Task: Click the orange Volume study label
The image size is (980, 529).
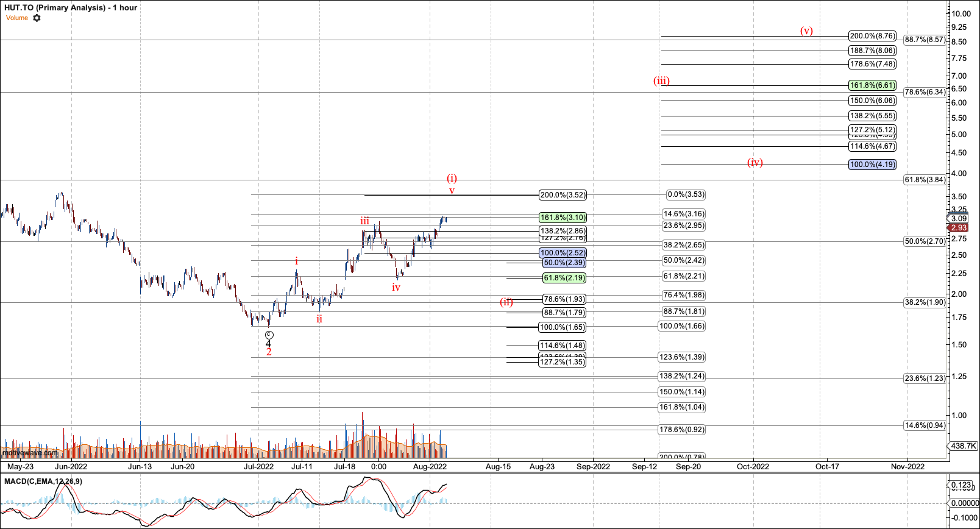Action: [x=17, y=18]
